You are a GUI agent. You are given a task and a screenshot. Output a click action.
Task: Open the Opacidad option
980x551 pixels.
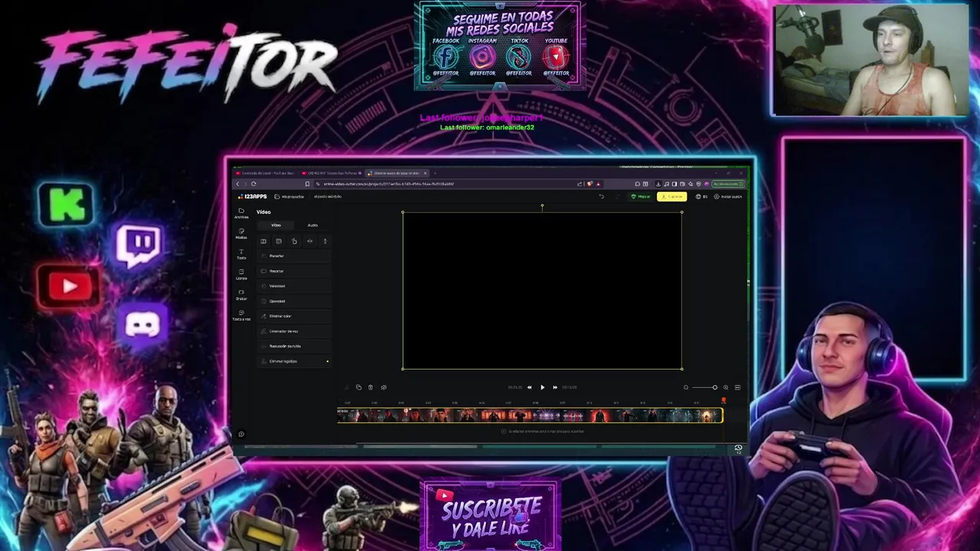296,301
